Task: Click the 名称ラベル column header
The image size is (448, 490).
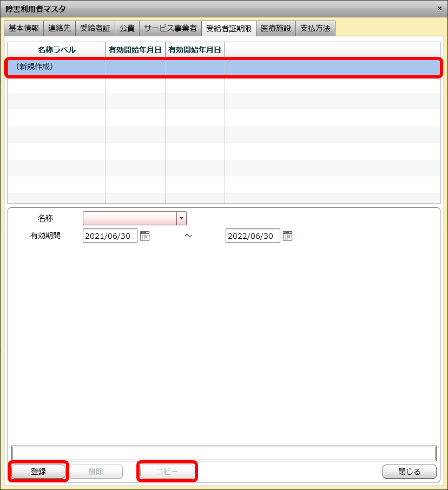Action: (x=57, y=50)
